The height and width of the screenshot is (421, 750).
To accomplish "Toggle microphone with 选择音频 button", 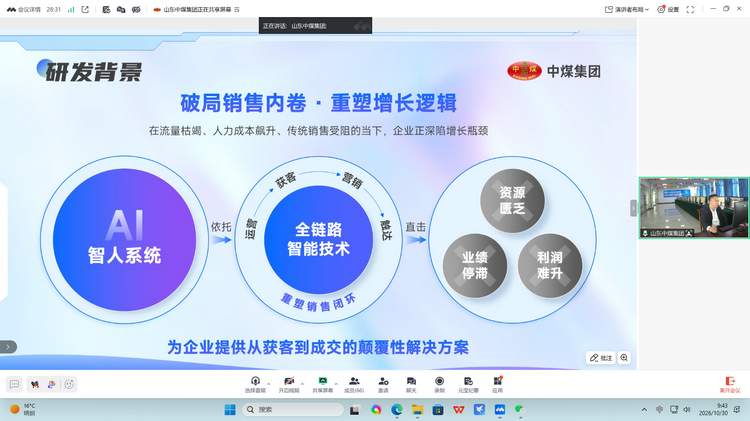I will tap(255, 385).
